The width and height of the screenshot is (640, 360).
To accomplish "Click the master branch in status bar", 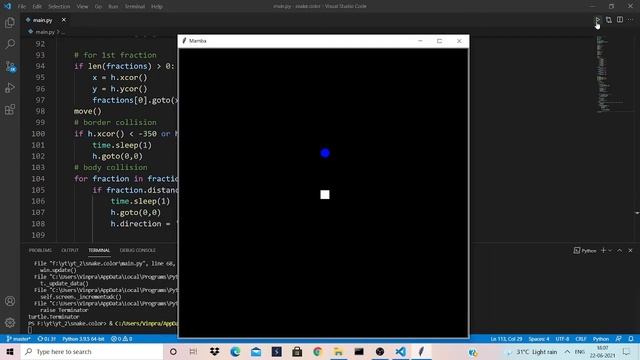I will [x=18, y=339].
